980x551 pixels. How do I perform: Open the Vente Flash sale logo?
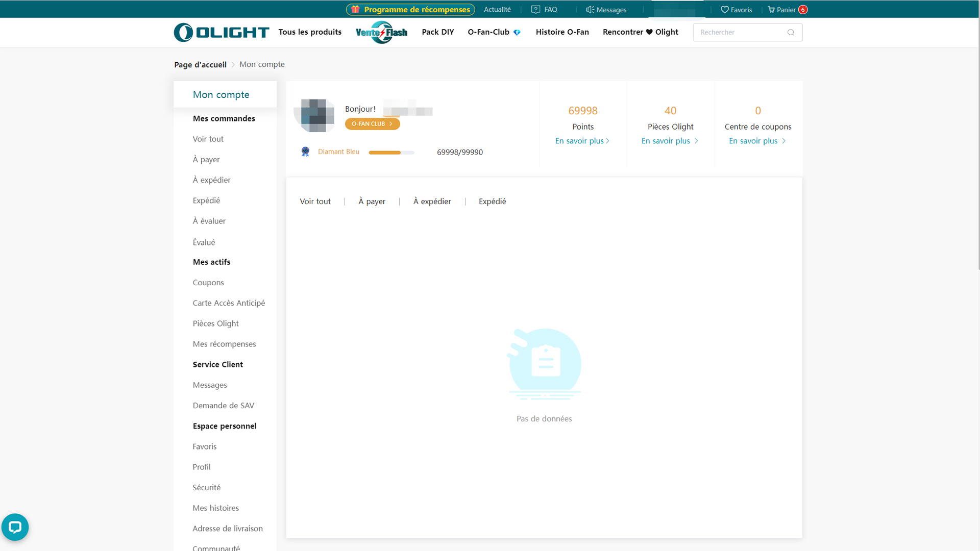[381, 32]
